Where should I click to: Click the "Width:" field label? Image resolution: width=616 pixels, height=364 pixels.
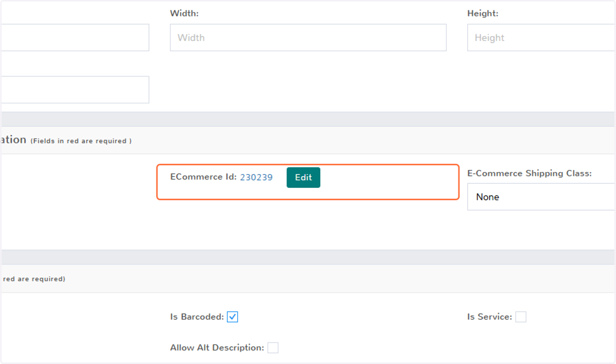click(184, 14)
